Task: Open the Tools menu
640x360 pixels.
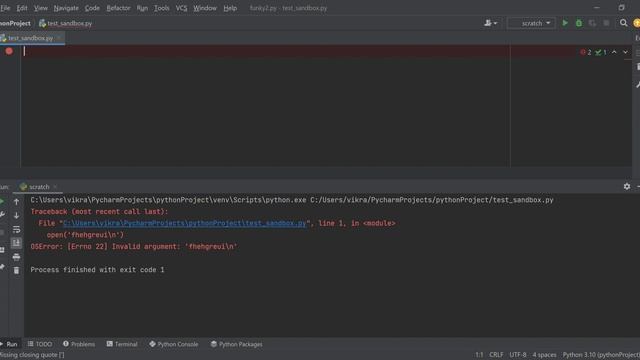Action: click(162, 8)
